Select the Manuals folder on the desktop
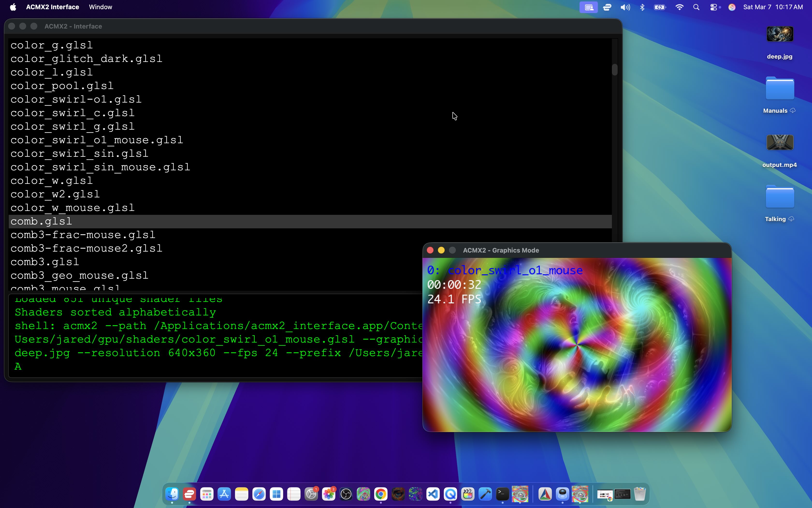This screenshot has width=812, height=508. 780,95
